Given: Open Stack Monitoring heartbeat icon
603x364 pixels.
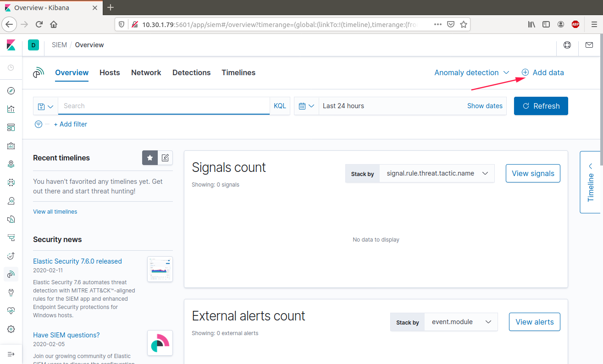Looking at the screenshot, I should [11, 311].
